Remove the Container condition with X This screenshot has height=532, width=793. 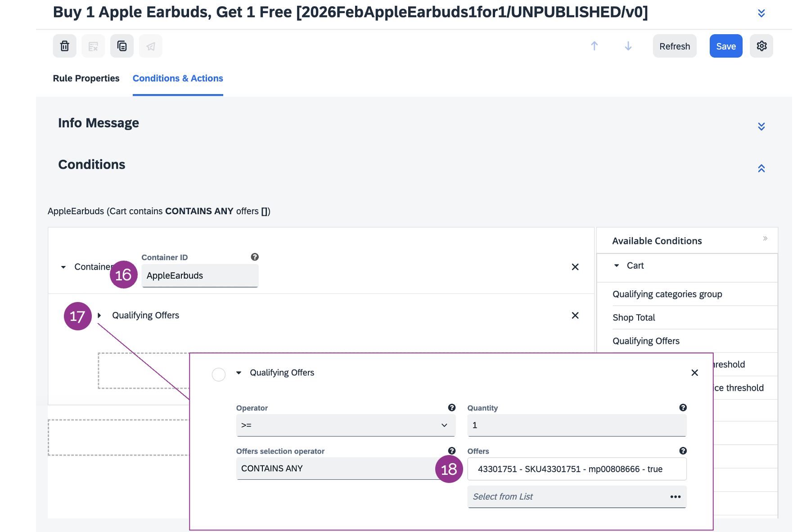(575, 267)
